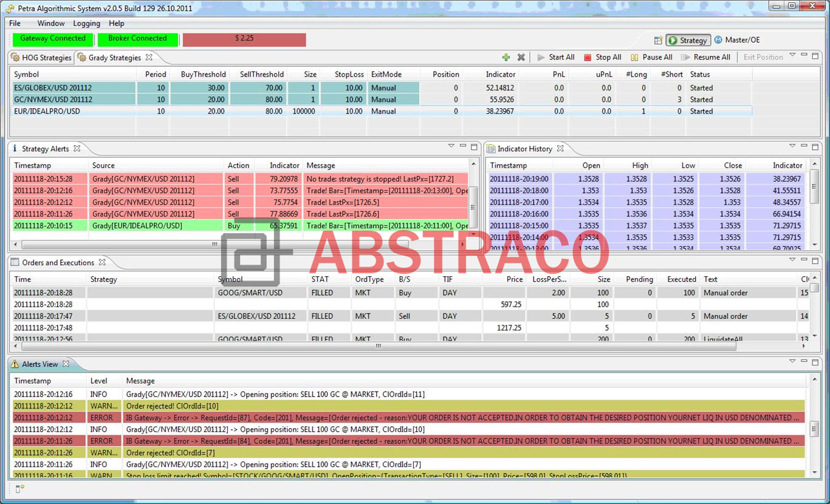Open the Indicator History view menu chevron
Screen dimensions: 830x504
792,146
